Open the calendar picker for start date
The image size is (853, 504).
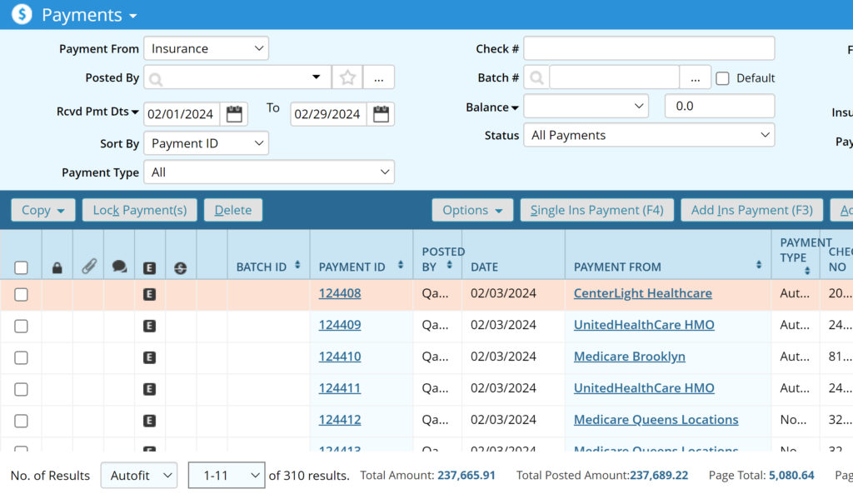click(x=234, y=114)
